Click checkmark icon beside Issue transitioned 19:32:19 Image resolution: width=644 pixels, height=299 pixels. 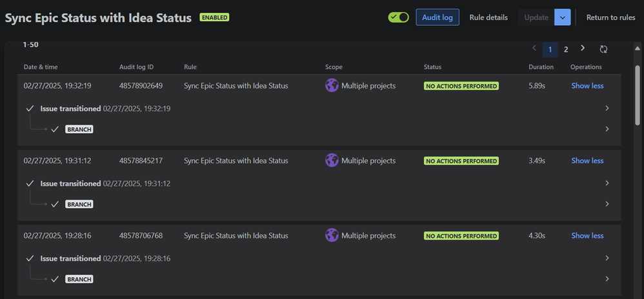(30, 108)
